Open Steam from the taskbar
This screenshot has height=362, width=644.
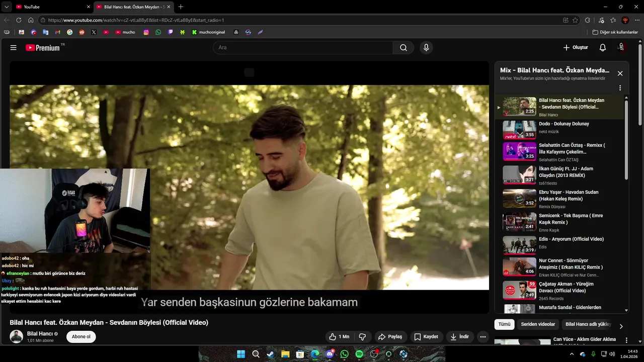[270, 354]
